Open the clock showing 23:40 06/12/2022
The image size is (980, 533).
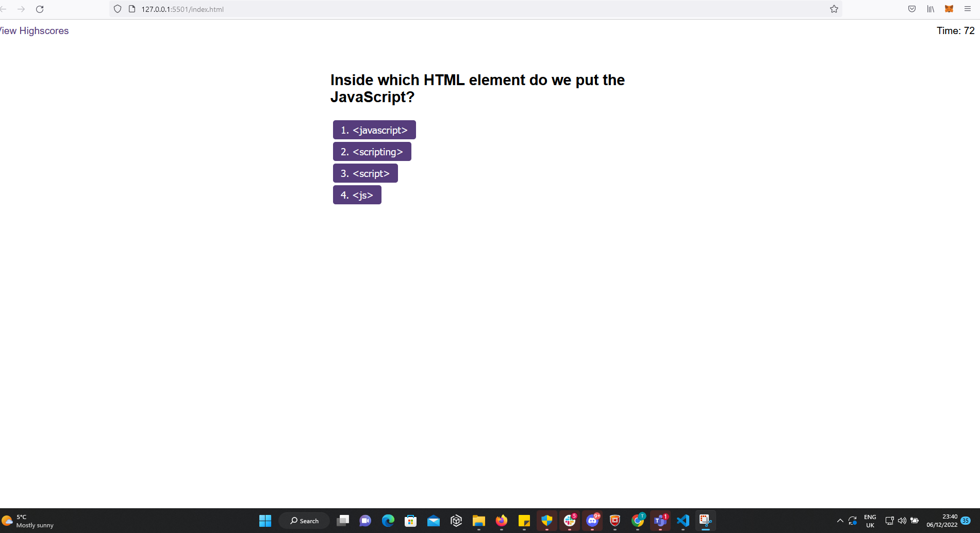[942, 521]
